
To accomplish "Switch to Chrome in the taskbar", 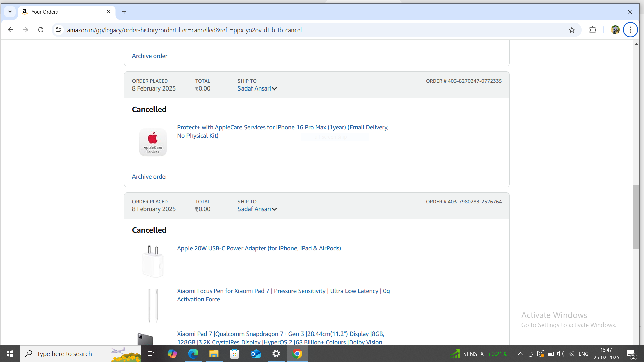I will 297,354.
